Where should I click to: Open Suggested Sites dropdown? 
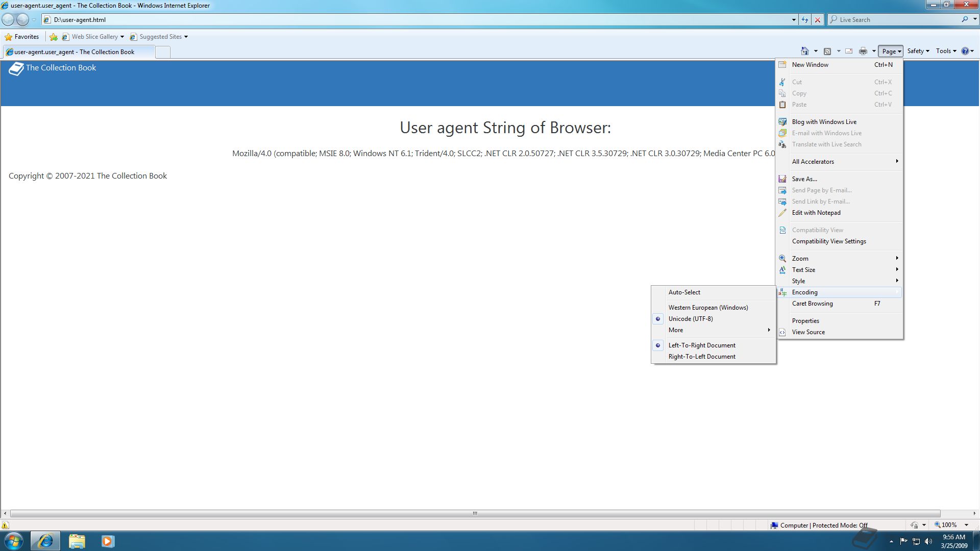[186, 37]
